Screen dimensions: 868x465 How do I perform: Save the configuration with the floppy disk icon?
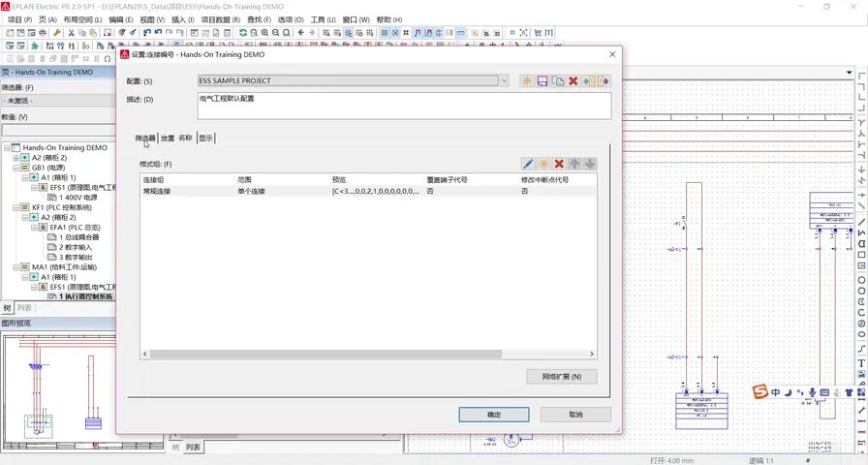542,80
